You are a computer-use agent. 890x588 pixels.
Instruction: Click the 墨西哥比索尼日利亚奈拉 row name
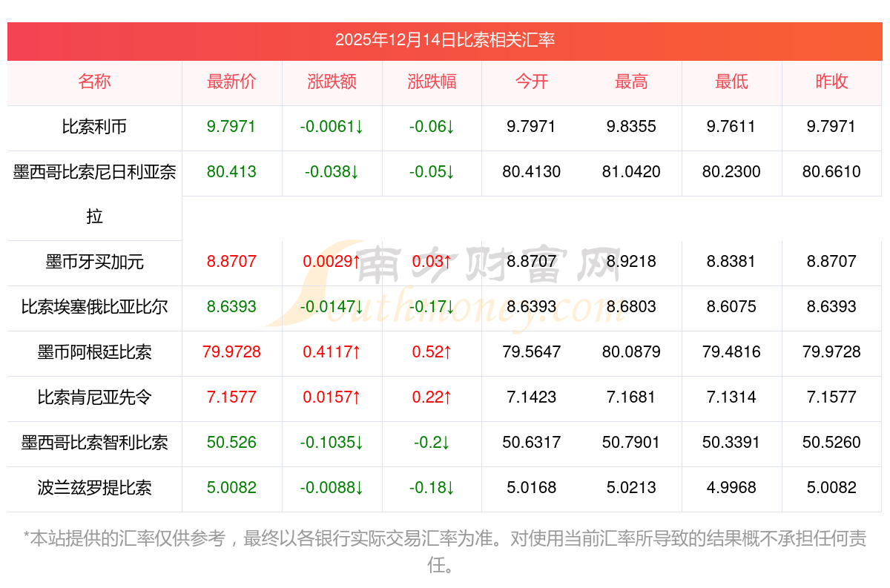94,194
